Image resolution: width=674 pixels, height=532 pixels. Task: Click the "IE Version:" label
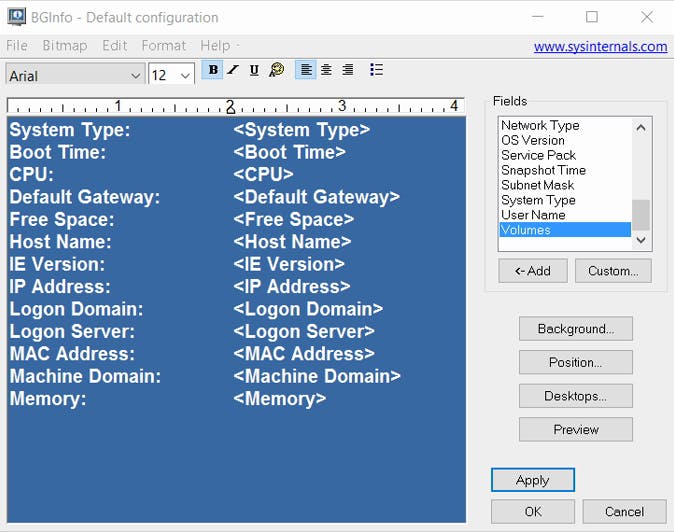tap(57, 264)
